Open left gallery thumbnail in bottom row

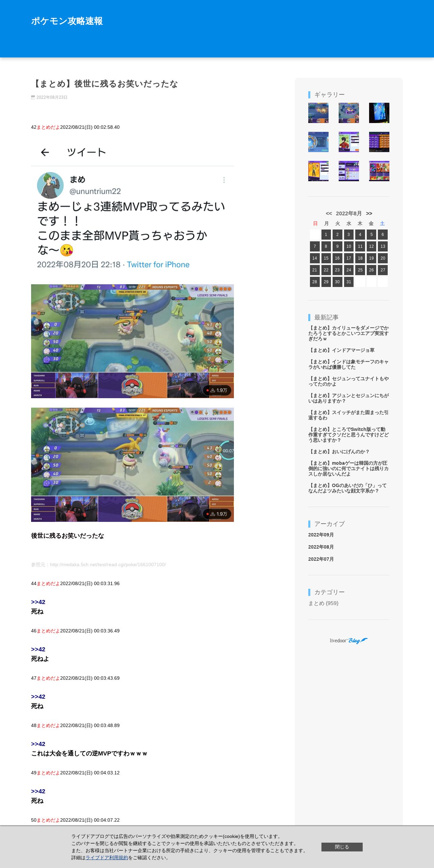click(318, 171)
